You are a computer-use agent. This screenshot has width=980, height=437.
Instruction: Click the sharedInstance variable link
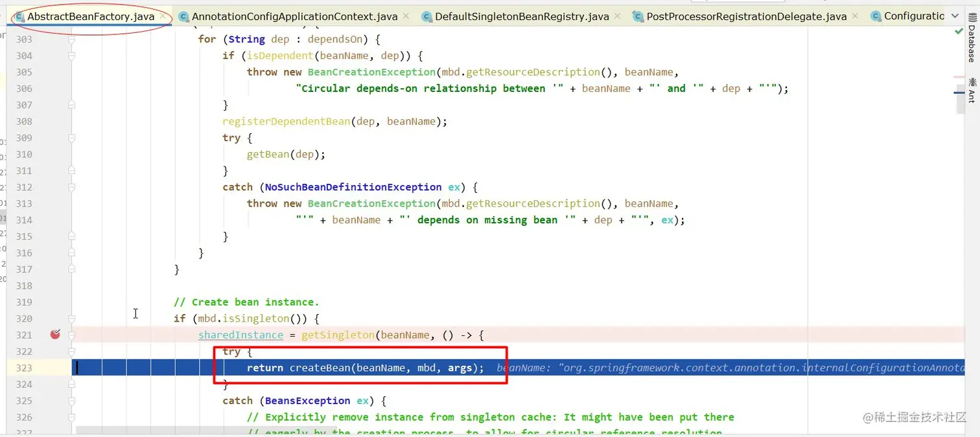[x=240, y=335]
